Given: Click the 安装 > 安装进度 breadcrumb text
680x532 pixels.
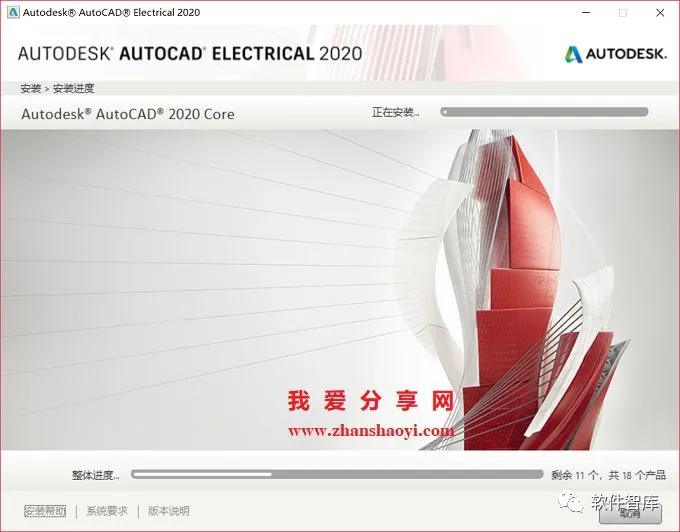Looking at the screenshot, I should 57,88.
